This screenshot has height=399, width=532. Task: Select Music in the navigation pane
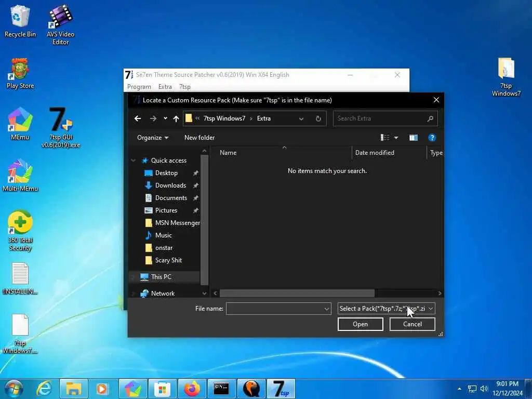[x=164, y=235]
